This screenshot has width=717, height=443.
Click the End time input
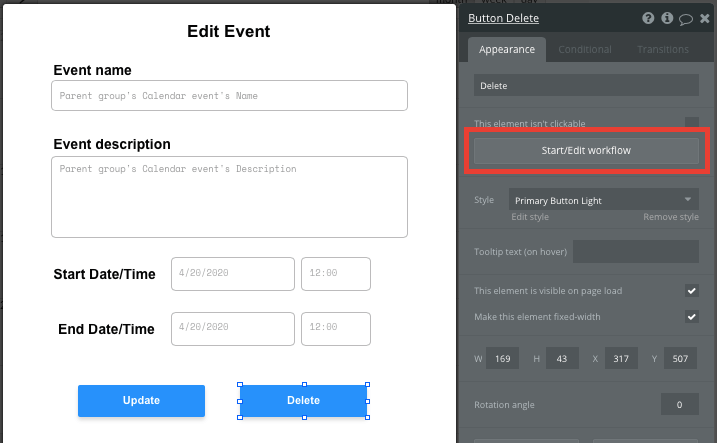[336, 329]
